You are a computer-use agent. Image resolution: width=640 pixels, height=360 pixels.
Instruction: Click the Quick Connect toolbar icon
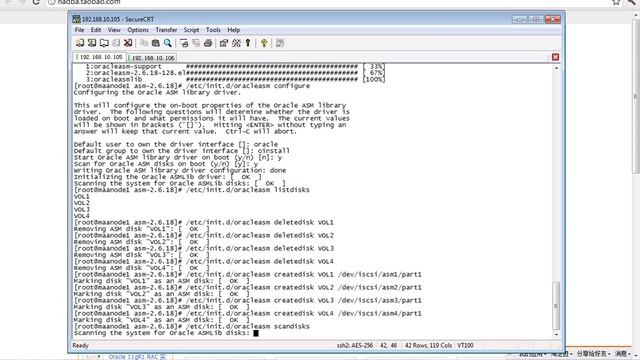pyautogui.click(x=92, y=43)
